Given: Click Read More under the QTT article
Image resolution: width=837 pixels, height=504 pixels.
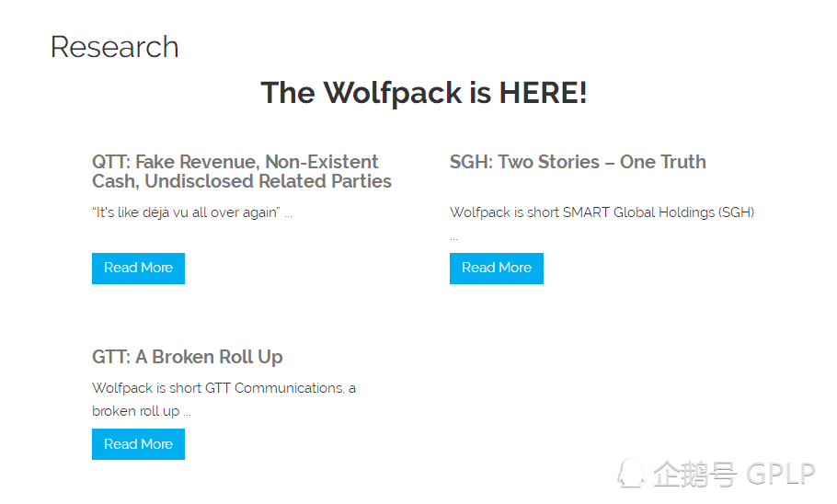Looking at the screenshot, I should (x=138, y=268).
